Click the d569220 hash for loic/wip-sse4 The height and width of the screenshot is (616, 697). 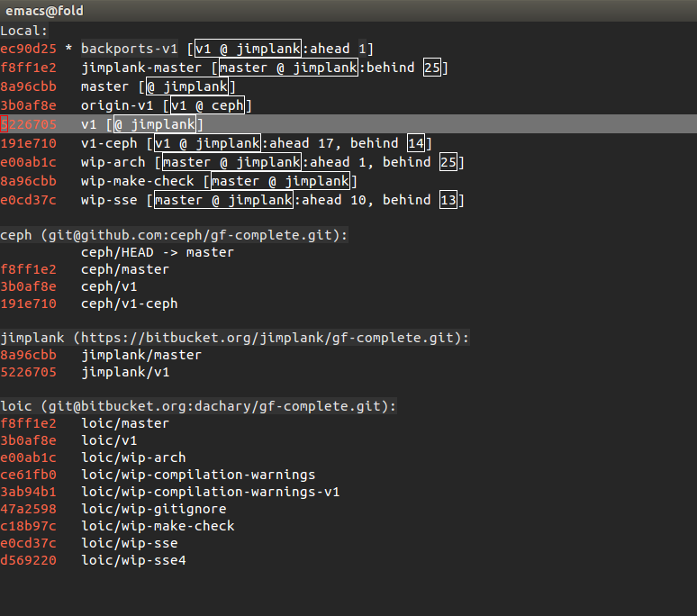pyautogui.click(x=29, y=560)
